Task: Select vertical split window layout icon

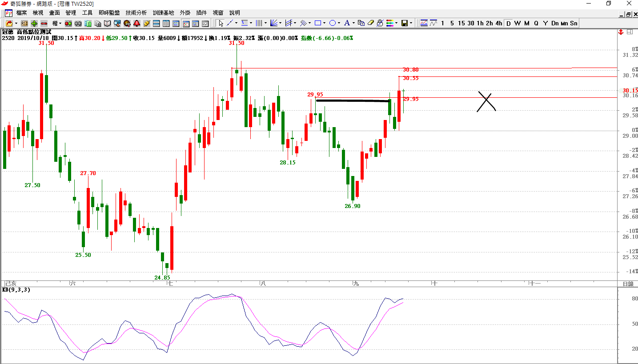Action: coord(166,24)
